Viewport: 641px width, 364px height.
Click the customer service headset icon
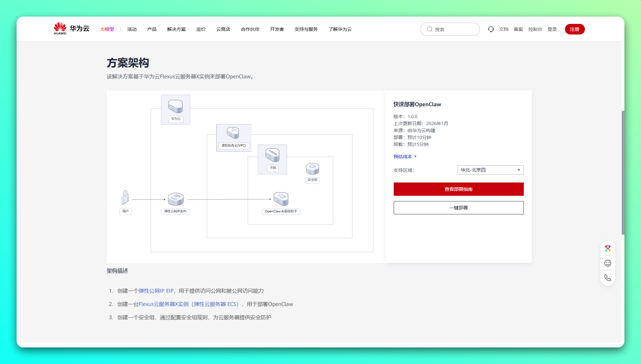[491, 29]
